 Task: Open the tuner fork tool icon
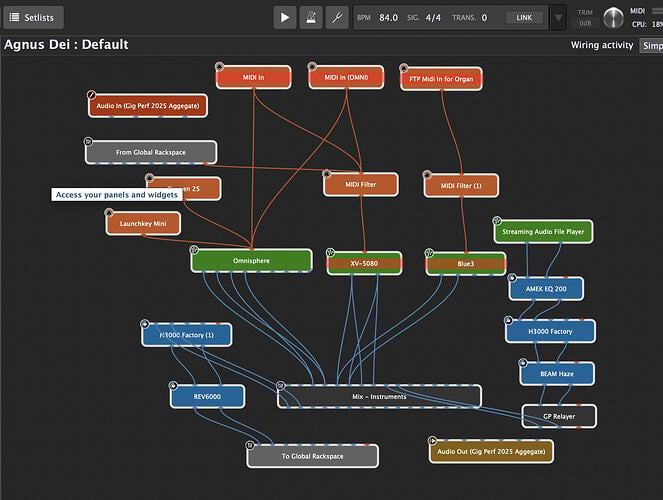pyautogui.click(x=337, y=17)
